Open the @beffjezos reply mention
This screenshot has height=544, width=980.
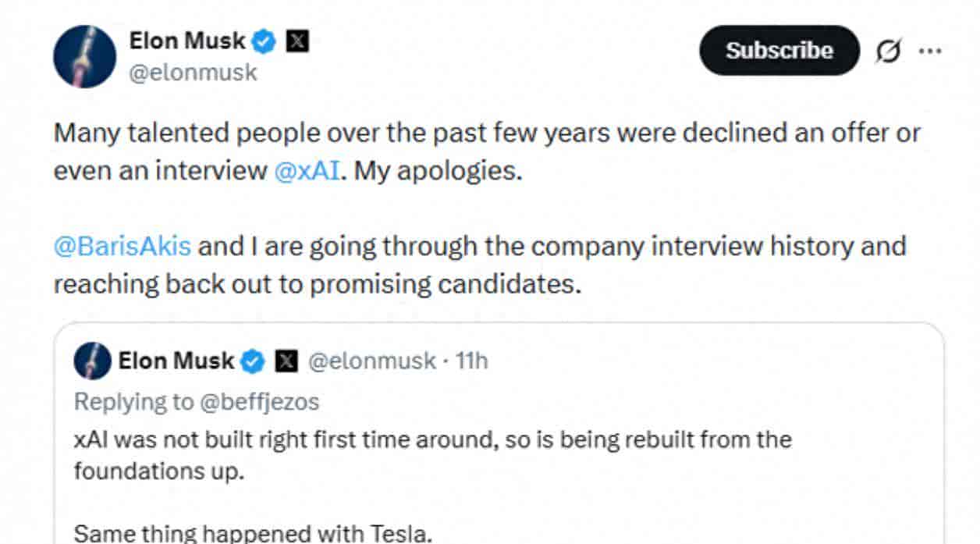[x=258, y=401]
